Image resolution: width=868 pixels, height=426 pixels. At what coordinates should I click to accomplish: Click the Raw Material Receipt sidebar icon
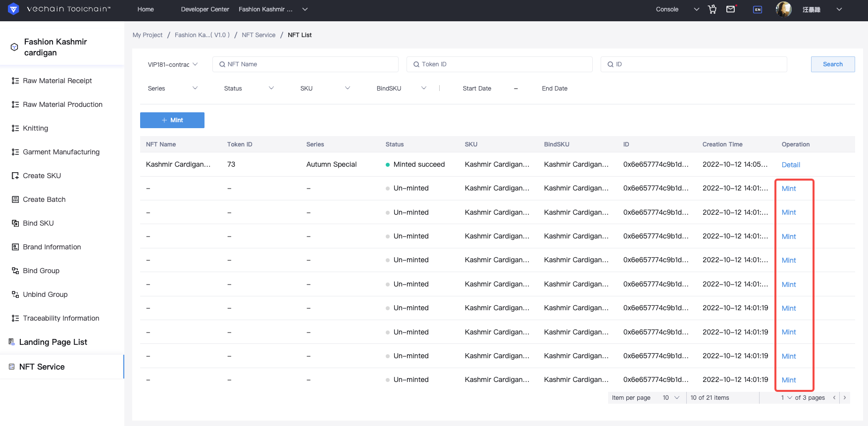click(15, 81)
